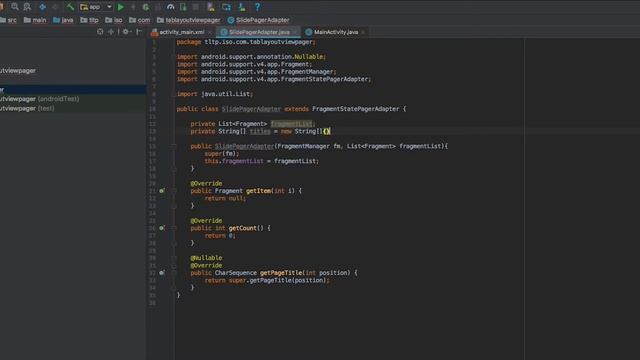Click Attach debugger to Android process icon
This screenshot has width=640, height=360.
(x=183, y=7)
